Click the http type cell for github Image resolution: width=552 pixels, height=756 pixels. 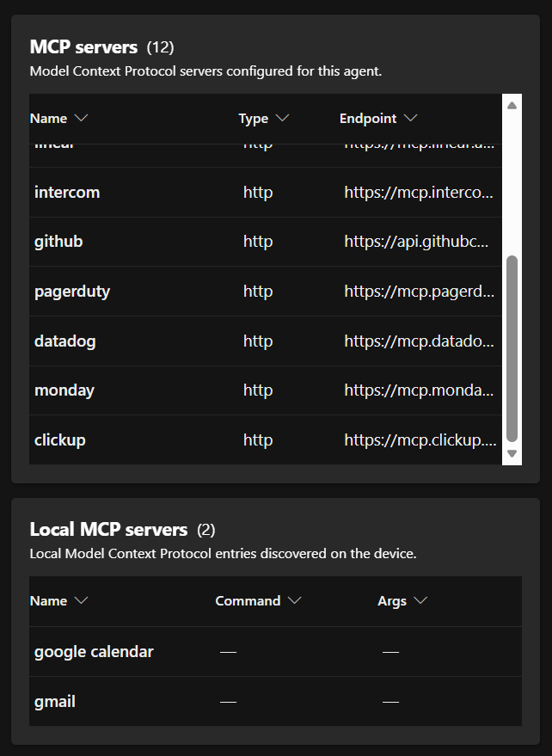258,242
